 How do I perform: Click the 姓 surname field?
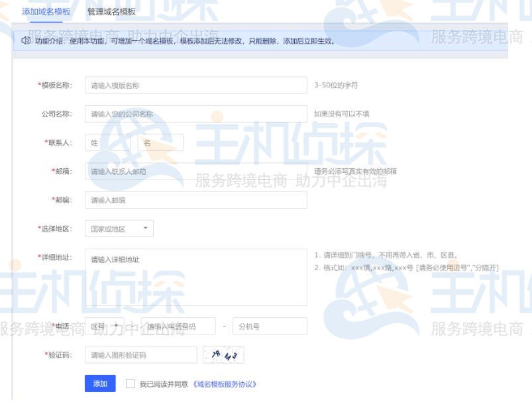click(106, 142)
